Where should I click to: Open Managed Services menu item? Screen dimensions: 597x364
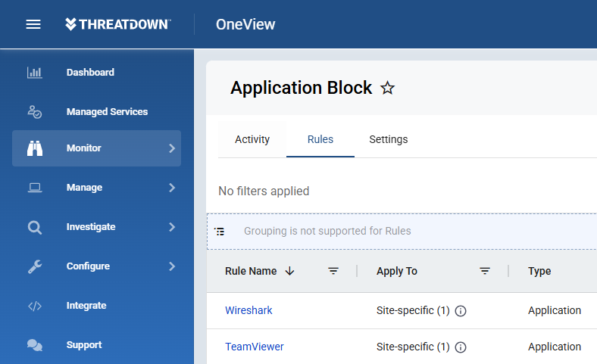click(x=107, y=112)
